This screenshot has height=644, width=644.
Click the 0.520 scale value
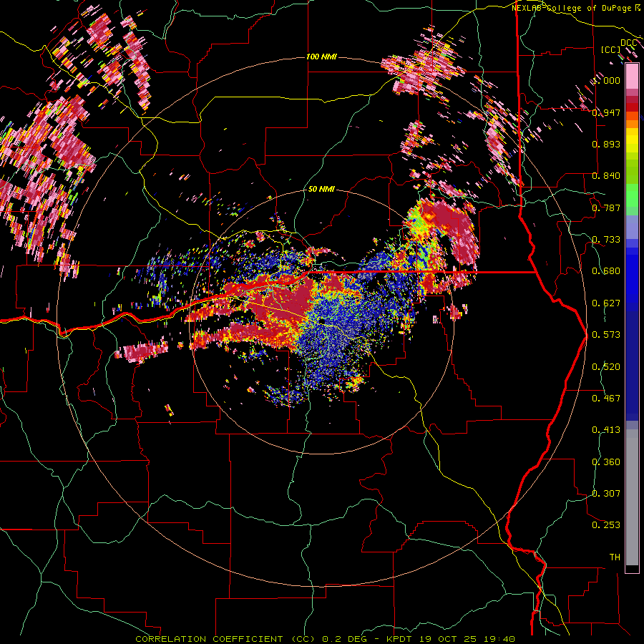[x=606, y=367]
